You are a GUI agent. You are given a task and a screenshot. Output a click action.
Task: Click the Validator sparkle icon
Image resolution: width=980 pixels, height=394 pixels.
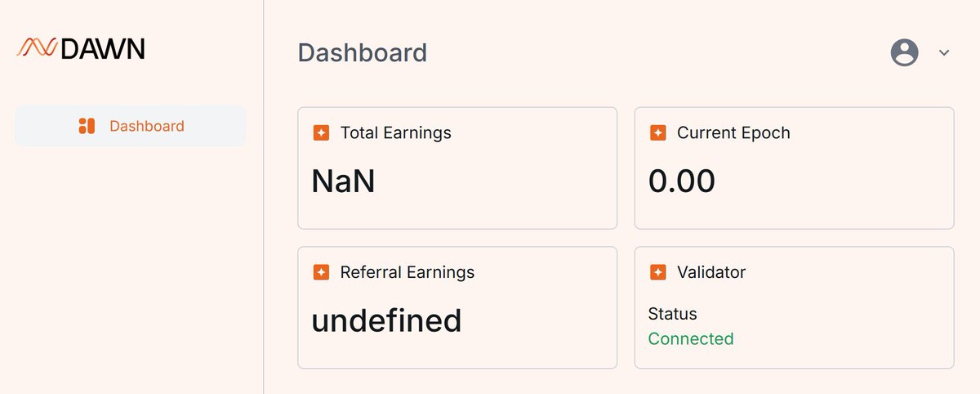(657, 272)
